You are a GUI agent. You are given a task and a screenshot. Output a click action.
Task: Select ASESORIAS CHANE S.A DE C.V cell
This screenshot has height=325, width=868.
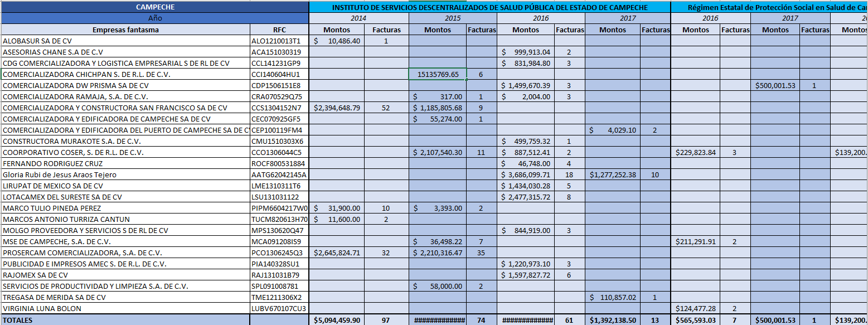coord(125,52)
